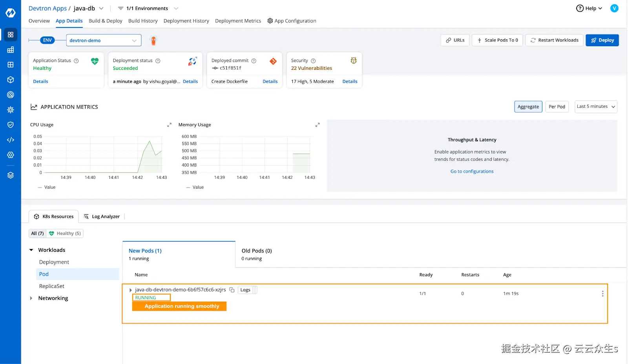
Task: Filter resources to Healthy only
Action: pyautogui.click(x=65, y=233)
